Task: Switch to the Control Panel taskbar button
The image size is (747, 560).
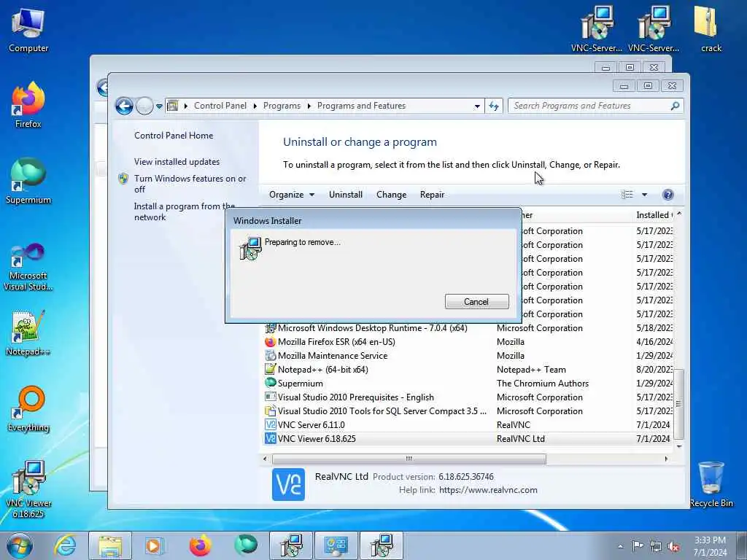Action: click(x=336, y=545)
